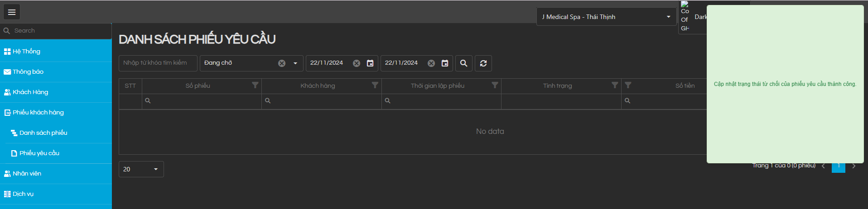The width and height of the screenshot is (868, 209).
Task: Open Dịch vụ menu
Action: pos(56,194)
